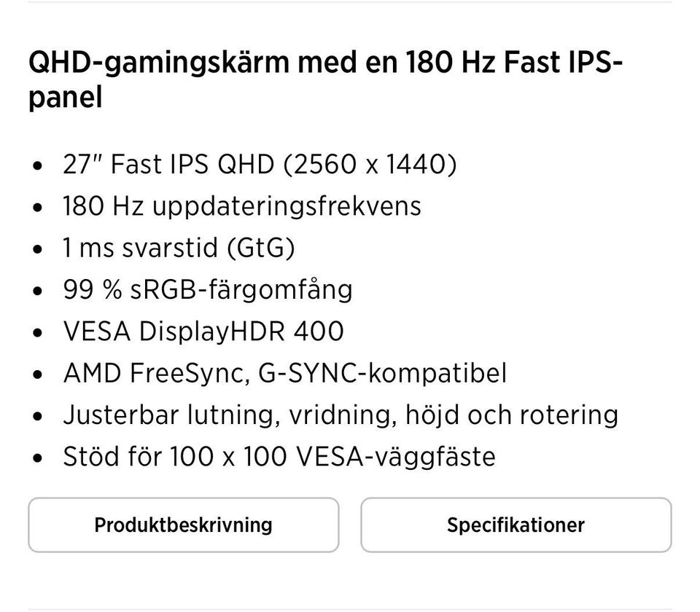
Task: Click the top horizontal divider line
Action: pyautogui.click(x=350, y=1)
